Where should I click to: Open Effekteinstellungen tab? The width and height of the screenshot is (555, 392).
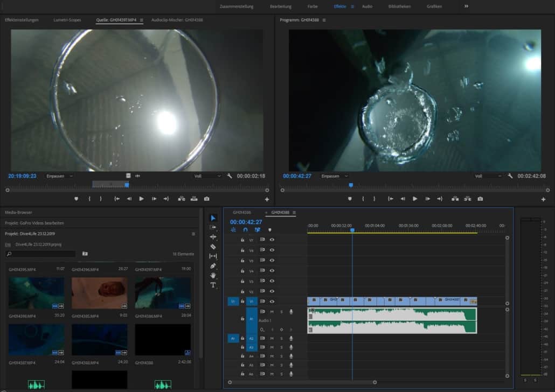point(22,20)
